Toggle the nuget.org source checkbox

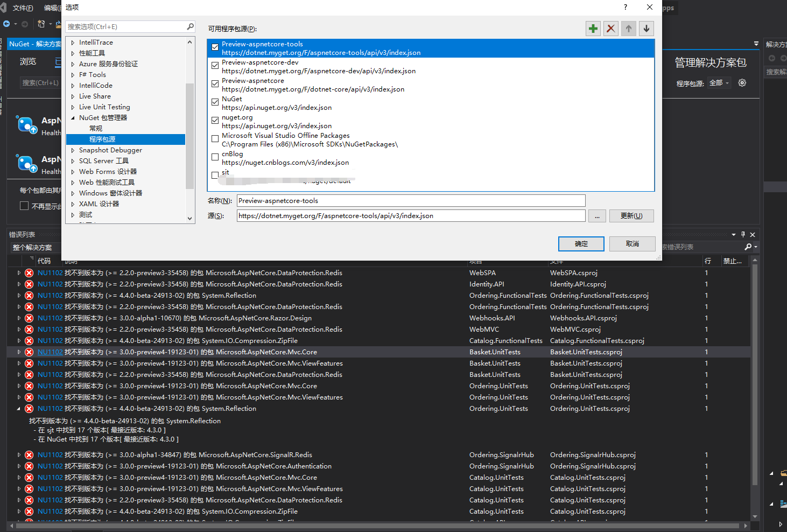(215, 121)
